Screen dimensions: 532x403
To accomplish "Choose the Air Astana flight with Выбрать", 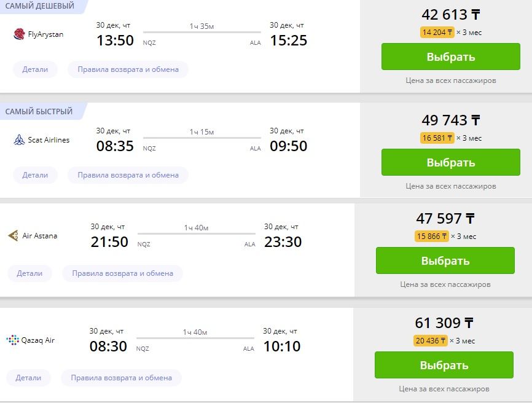I will (x=445, y=260).
